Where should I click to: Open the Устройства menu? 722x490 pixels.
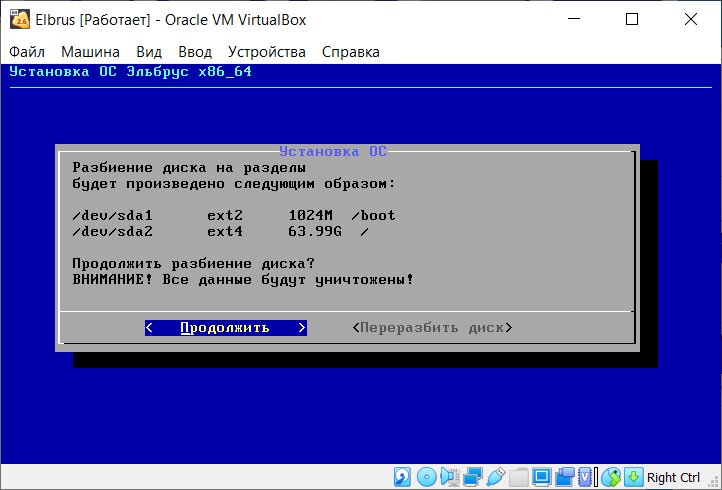[267, 52]
